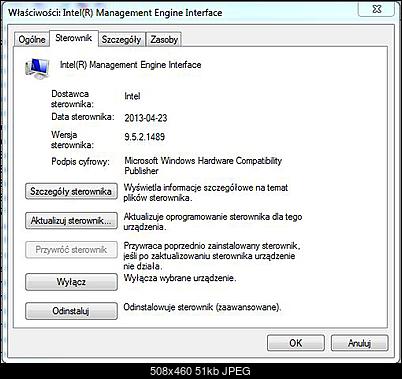The width and height of the screenshot is (402, 379).
Task: Click the Odinstalowuje sterownik description text
Action: [x=202, y=307]
